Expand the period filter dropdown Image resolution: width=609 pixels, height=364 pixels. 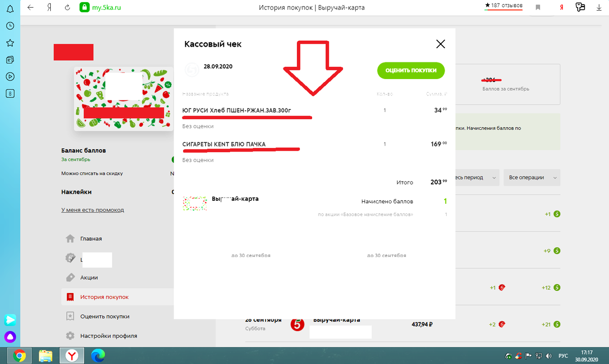click(477, 177)
